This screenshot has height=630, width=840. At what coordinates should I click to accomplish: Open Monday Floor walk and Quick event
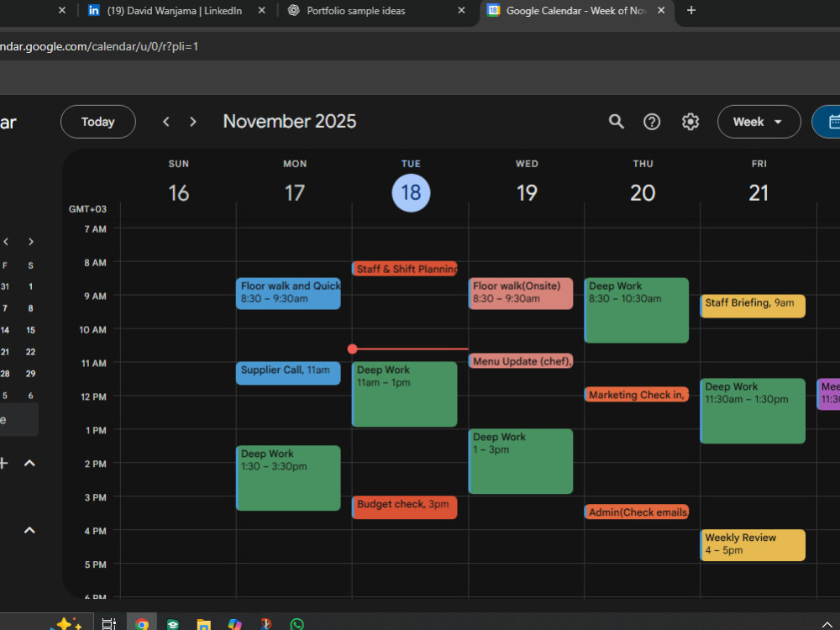(x=288, y=293)
